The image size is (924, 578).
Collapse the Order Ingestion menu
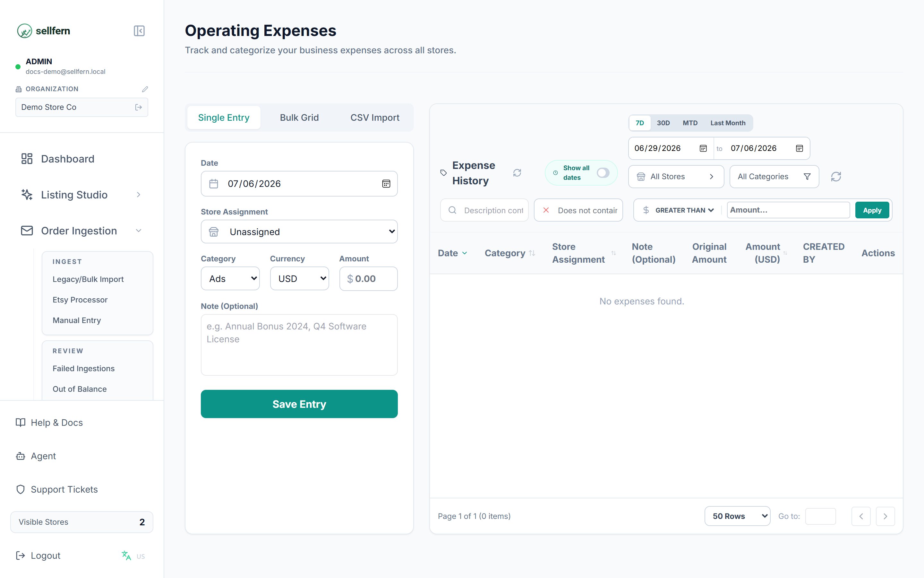coord(82,231)
